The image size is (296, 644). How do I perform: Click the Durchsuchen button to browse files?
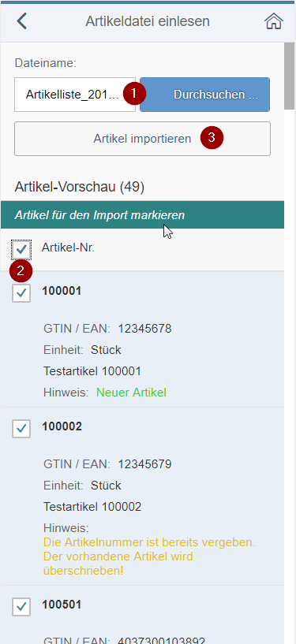pyautogui.click(x=204, y=95)
